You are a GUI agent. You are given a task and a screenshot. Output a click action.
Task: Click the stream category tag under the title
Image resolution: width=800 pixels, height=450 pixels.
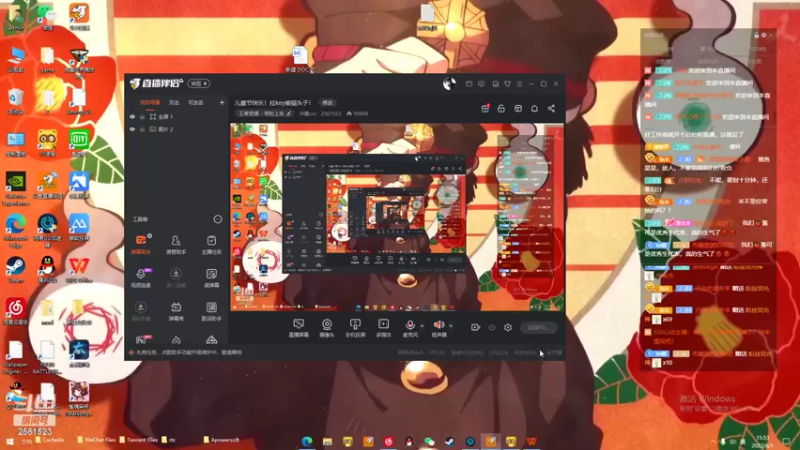coord(265,113)
